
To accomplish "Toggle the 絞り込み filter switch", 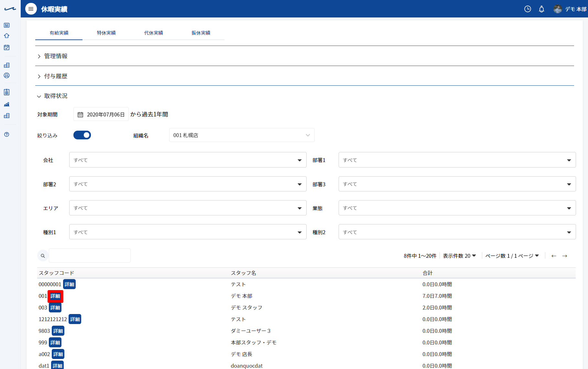I will pyautogui.click(x=82, y=135).
